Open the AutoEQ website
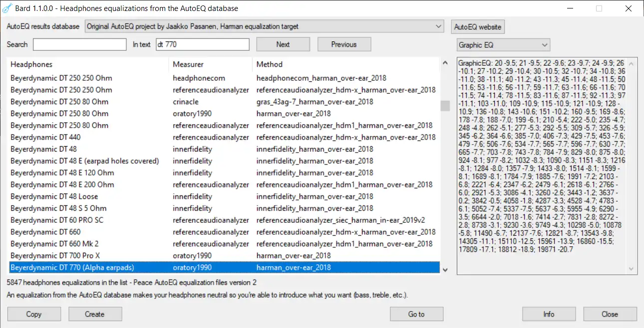The width and height of the screenshot is (644, 328). (478, 26)
